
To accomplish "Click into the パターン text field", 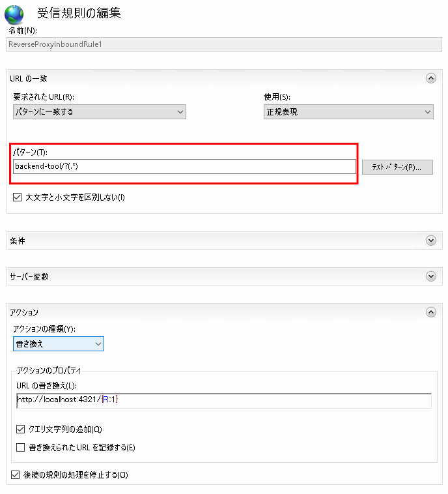I will (x=184, y=166).
